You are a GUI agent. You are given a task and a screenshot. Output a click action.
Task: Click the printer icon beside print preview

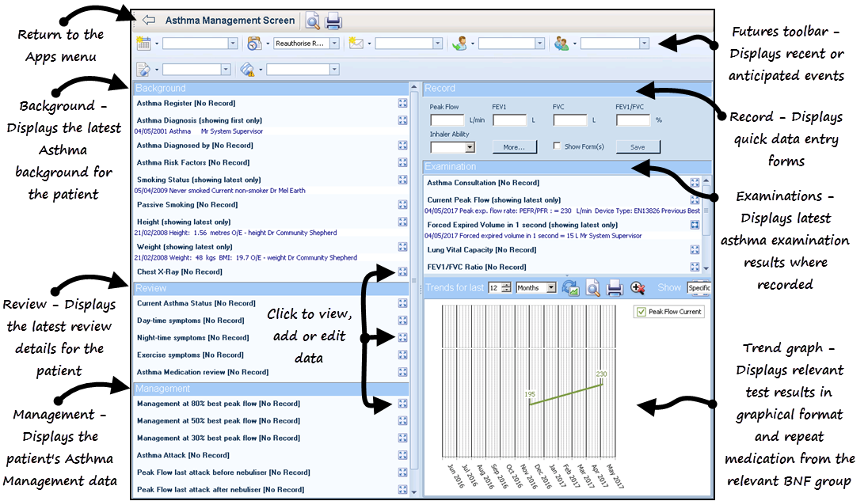(x=333, y=21)
